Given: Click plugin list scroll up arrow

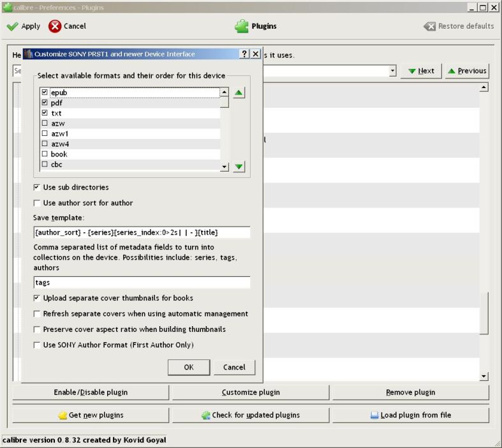Looking at the screenshot, I should (x=484, y=87).
